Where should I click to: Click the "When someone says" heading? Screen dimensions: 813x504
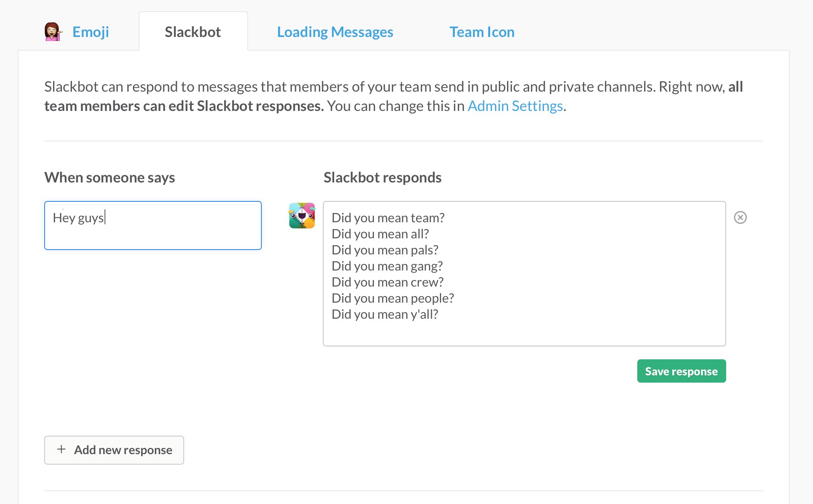pyautogui.click(x=110, y=178)
